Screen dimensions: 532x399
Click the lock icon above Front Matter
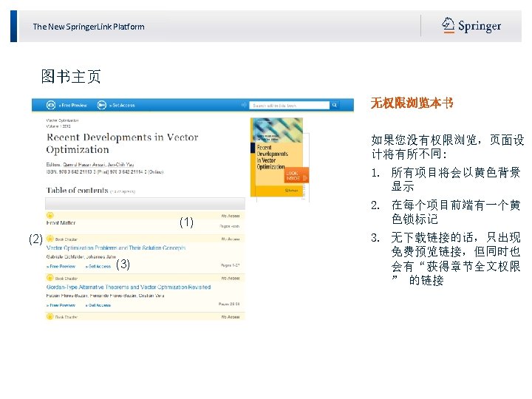click(x=50, y=215)
